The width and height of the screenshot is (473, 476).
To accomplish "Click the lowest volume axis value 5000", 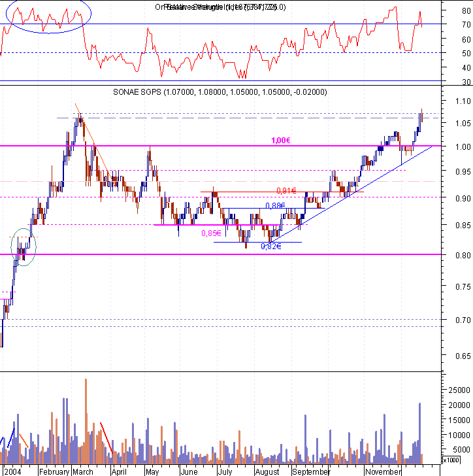I will [x=461, y=450].
